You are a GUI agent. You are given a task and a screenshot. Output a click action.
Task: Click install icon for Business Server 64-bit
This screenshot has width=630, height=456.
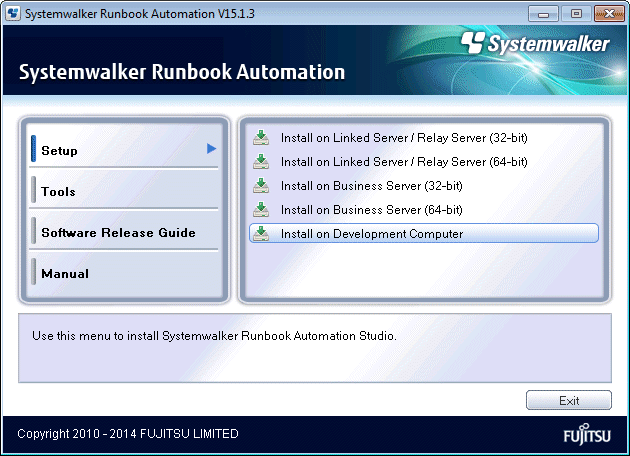[x=261, y=209]
